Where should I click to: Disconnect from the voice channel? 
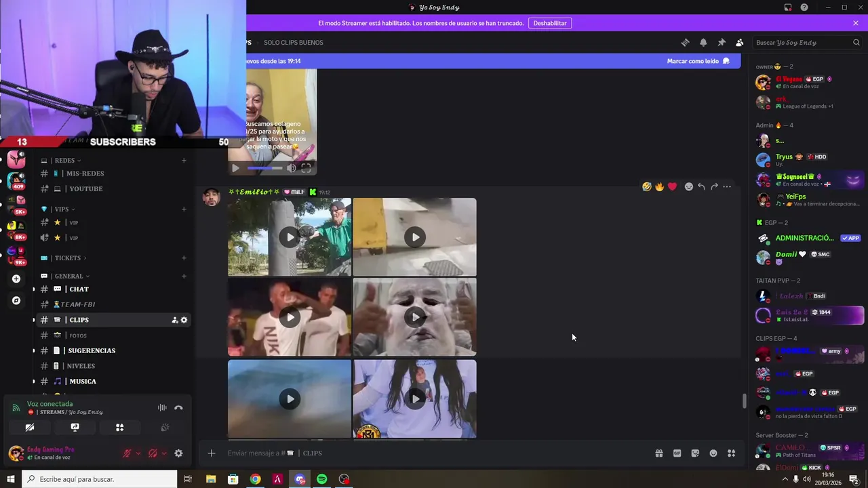pos(178,408)
